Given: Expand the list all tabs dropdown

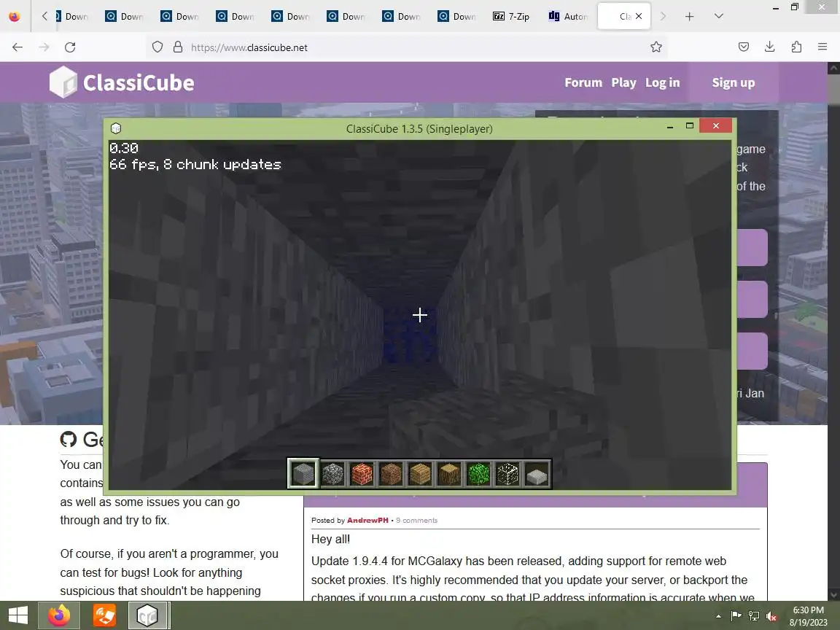Looking at the screenshot, I should click(719, 17).
